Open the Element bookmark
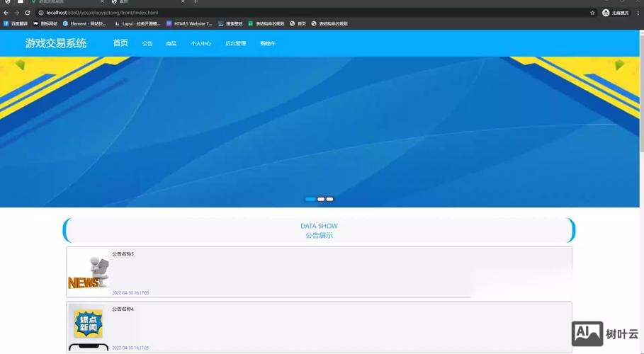The width and height of the screenshot is (644, 354). coord(84,23)
